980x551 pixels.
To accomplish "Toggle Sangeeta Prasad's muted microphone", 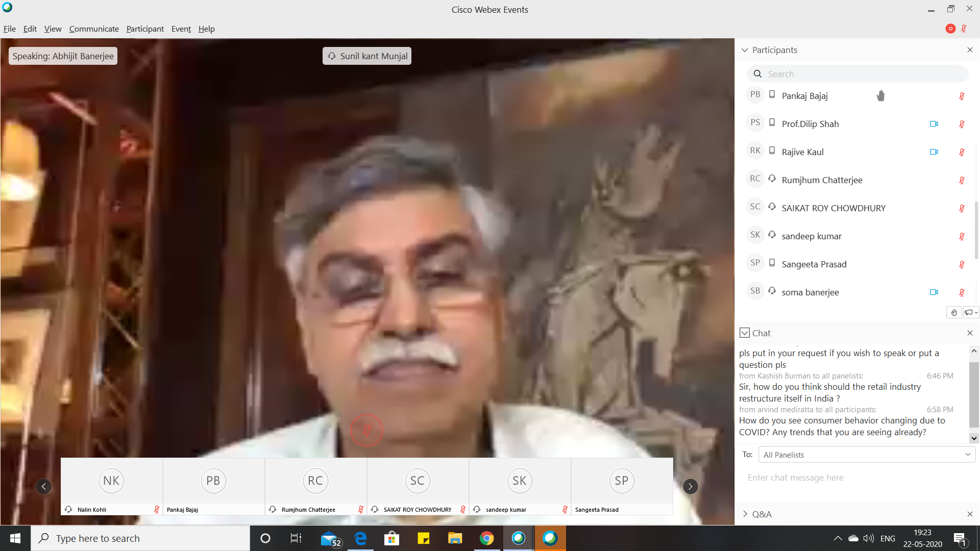I will pos(962,264).
